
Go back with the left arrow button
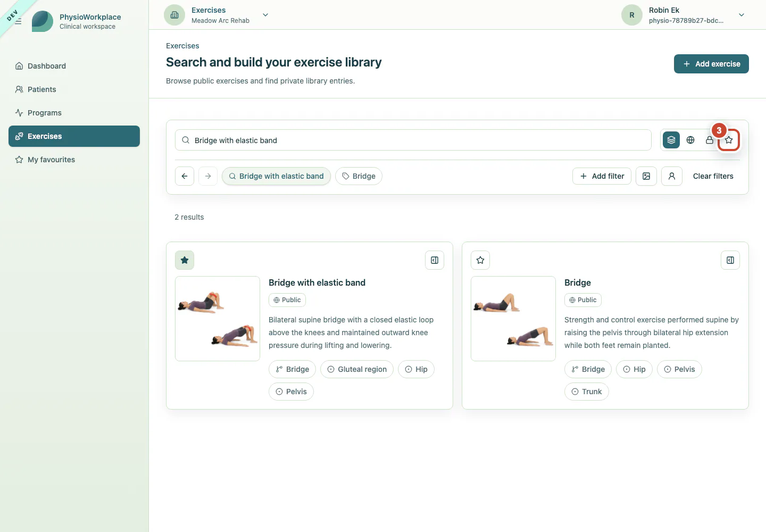(x=185, y=176)
